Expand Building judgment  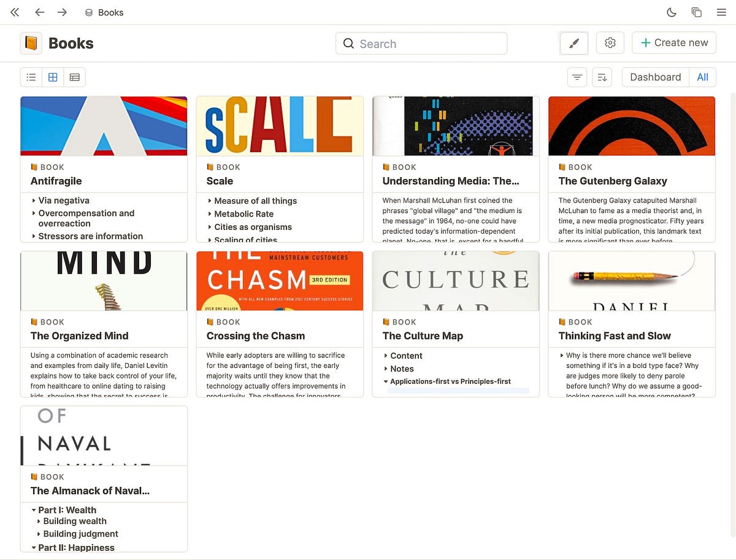click(39, 534)
